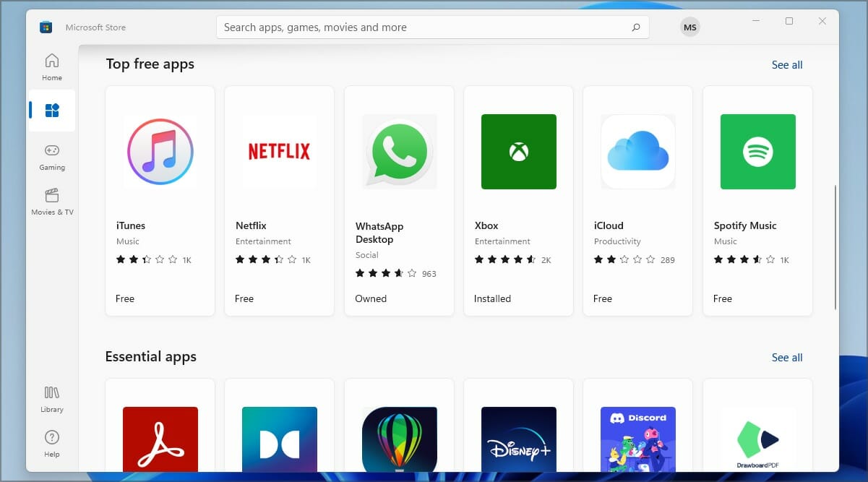The height and width of the screenshot is (482, 868).
Task: Open the Xbox app icon
Action: click(518, 152)
